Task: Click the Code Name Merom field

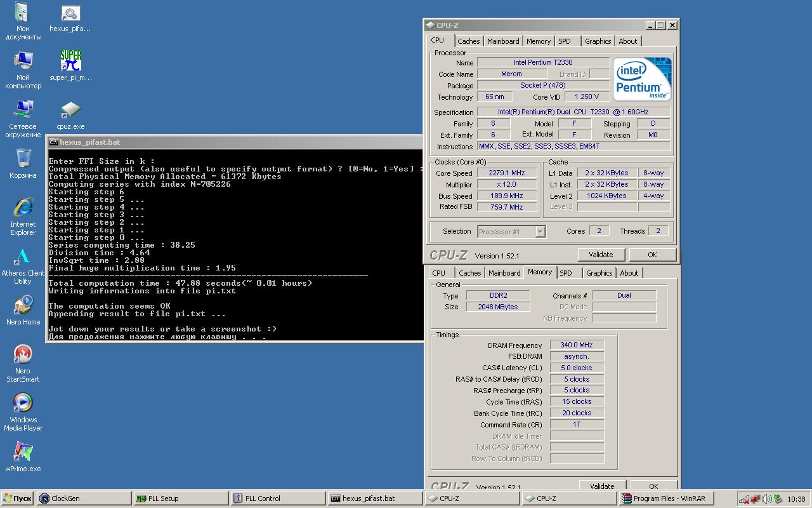Action: 511,74
